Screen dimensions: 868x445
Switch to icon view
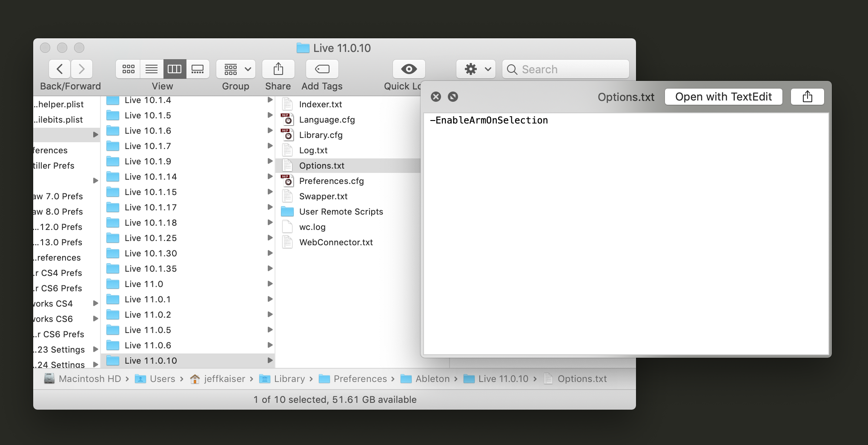point(128,69)
